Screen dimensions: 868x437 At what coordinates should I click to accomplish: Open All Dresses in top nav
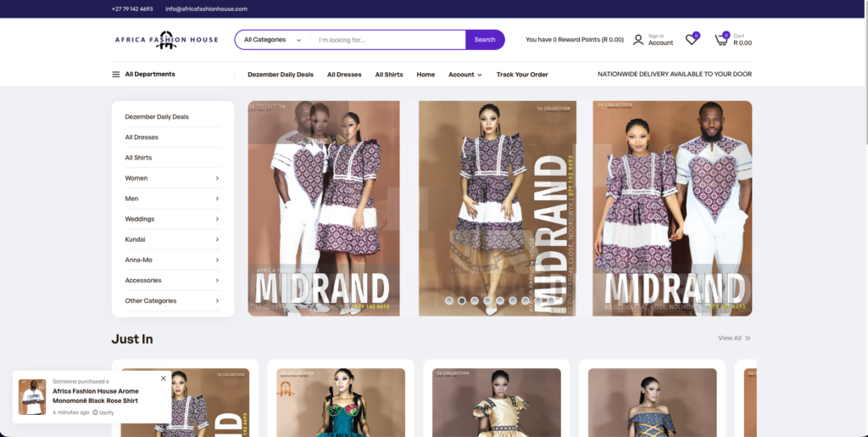[x=344, y=74]
